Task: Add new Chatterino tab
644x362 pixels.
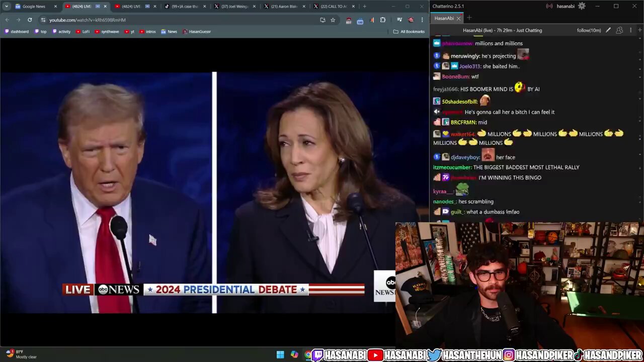Action: click(469, 18)
